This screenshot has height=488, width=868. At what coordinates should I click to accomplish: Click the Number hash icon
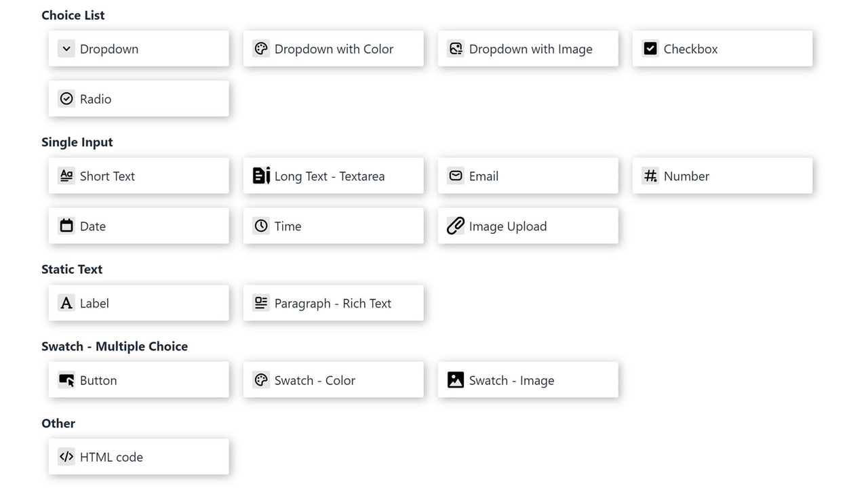[650, 175]
